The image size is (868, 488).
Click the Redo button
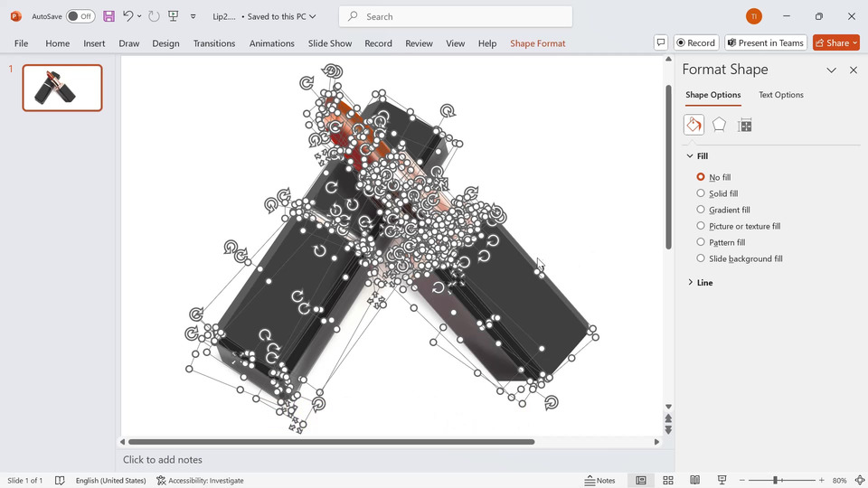pos(154,16)
